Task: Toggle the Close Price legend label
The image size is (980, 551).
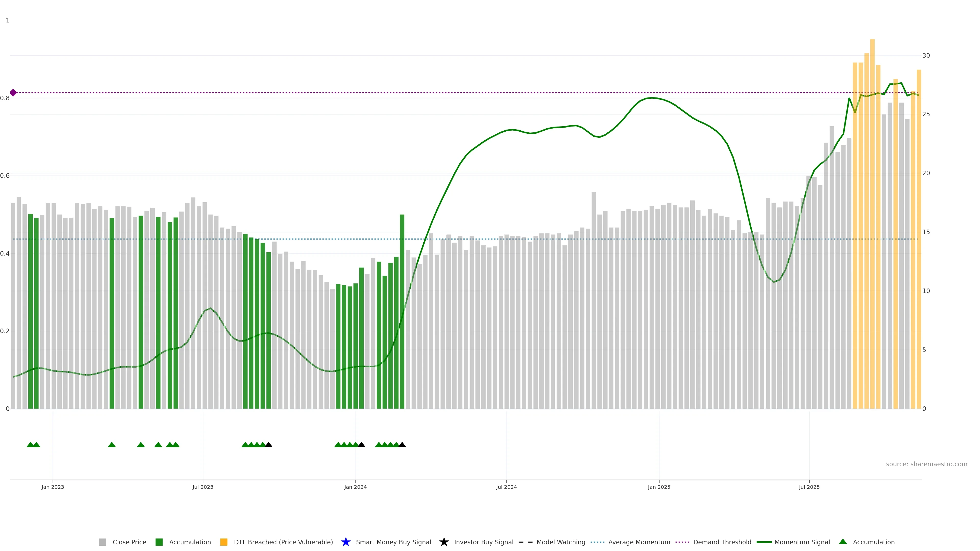Action: [129, 542]
